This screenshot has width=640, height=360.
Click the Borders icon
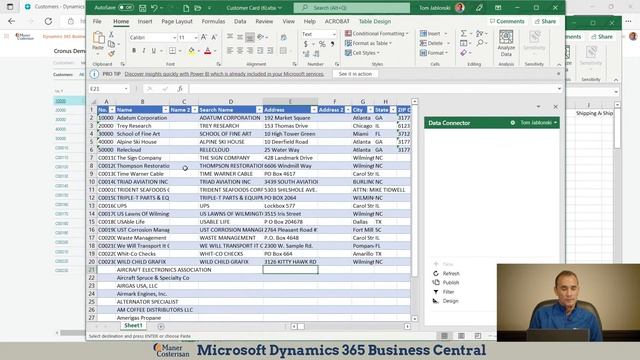pos(172,51)
